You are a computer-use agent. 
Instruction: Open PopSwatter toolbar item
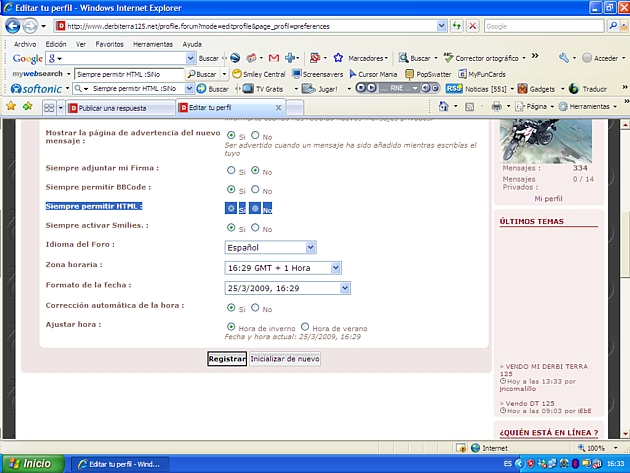point(428,74)
